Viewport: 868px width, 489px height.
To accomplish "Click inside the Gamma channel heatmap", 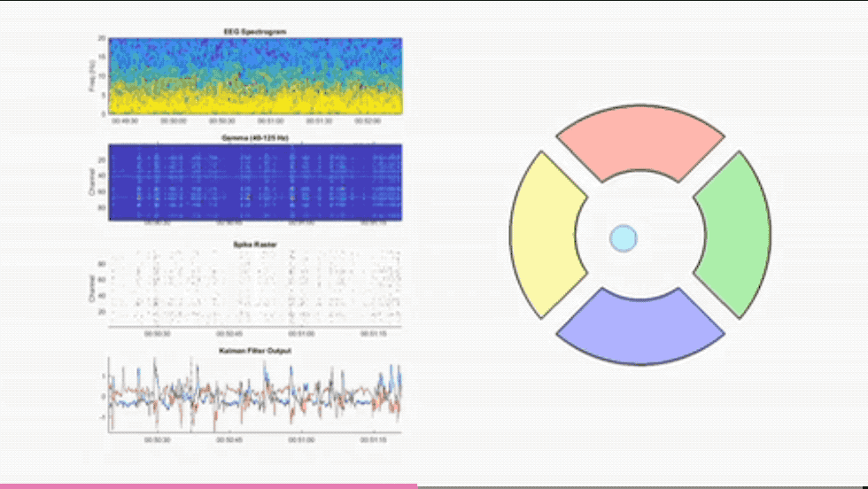I will pos(255,182).
